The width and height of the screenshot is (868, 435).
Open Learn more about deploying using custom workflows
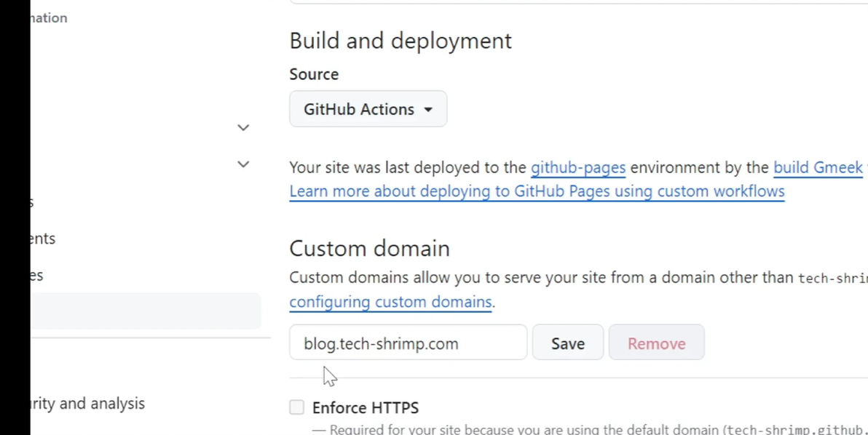coord(537,191)
